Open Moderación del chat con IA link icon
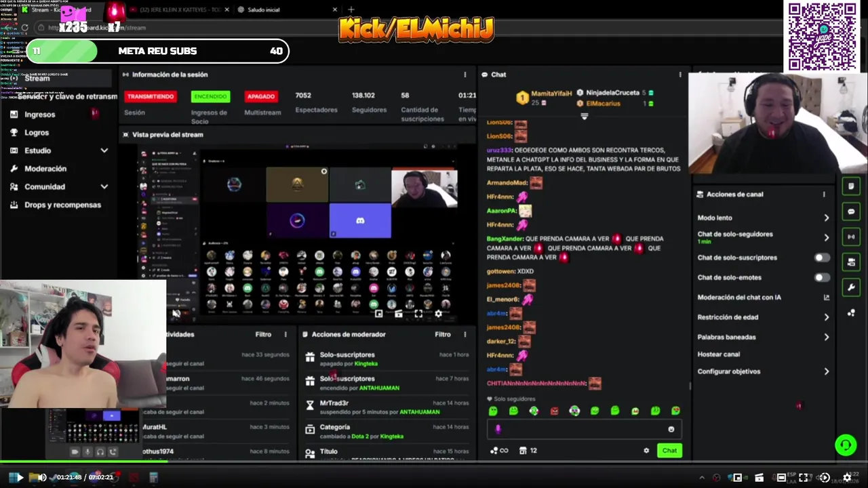 coord(826,298)
